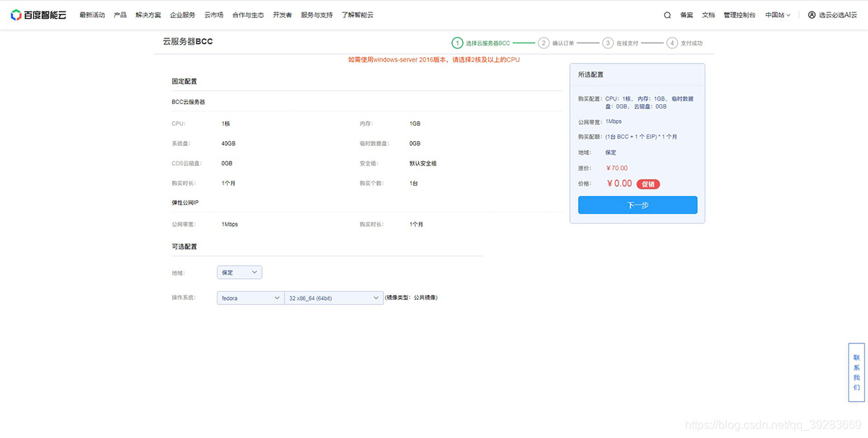The image size is (868, 438).
Task: Expand the 中国站 site selector
Action: [x=778, y=14]
